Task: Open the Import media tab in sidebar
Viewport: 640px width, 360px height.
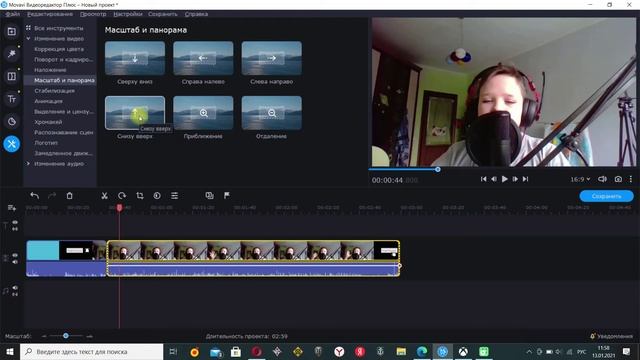Action: 11,31
